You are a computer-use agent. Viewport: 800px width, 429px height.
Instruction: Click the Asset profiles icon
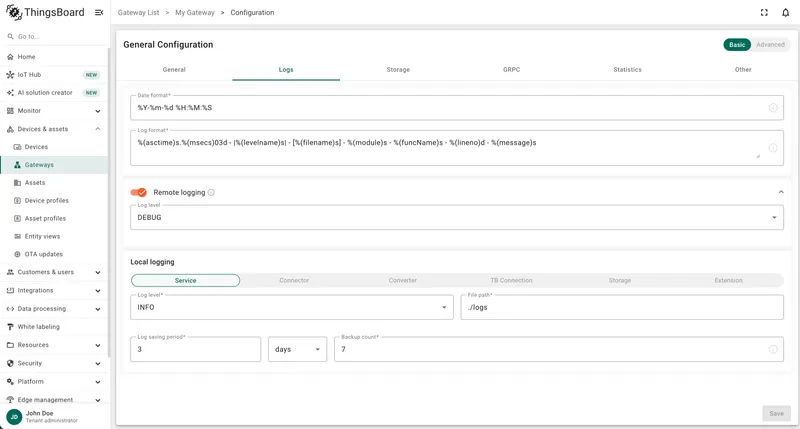pos(17,218)
